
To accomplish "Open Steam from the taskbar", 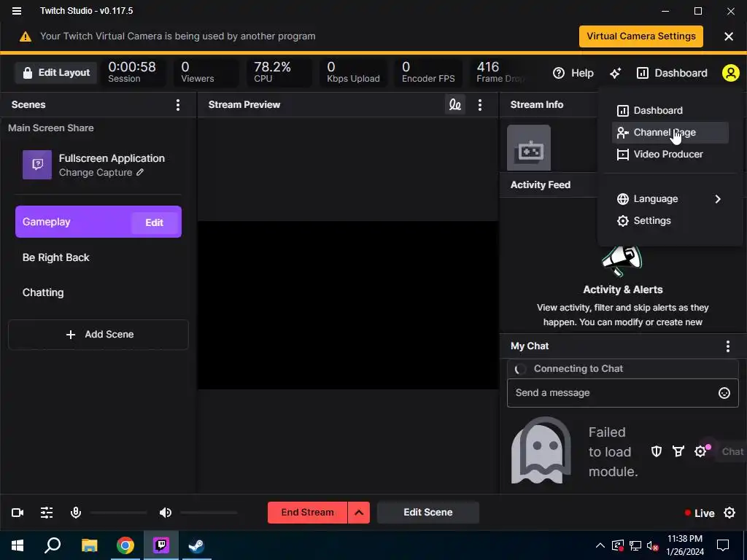I will point(196,545).
